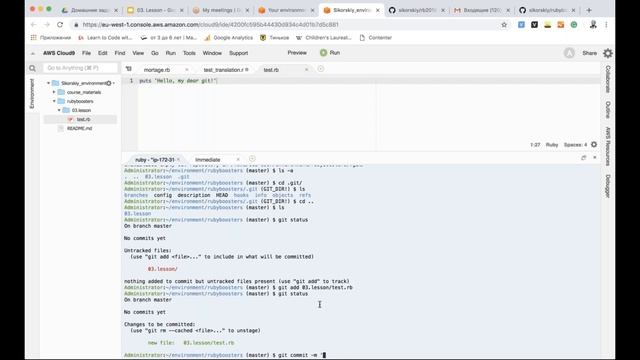Click cursor position 1:27 in status bar
640x360 pixels.
535,145
